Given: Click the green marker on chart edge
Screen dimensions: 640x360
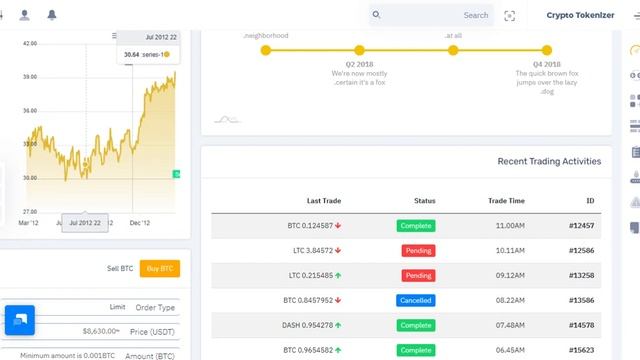Looking at the screenshot, I should [x=176, y=174].
